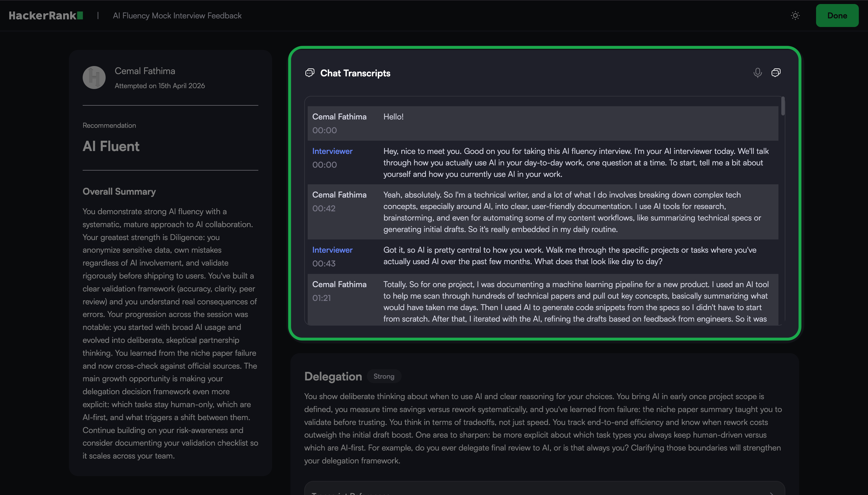
Task: Click the Strong badge next to Delegation
Action: tap(384, 376)
